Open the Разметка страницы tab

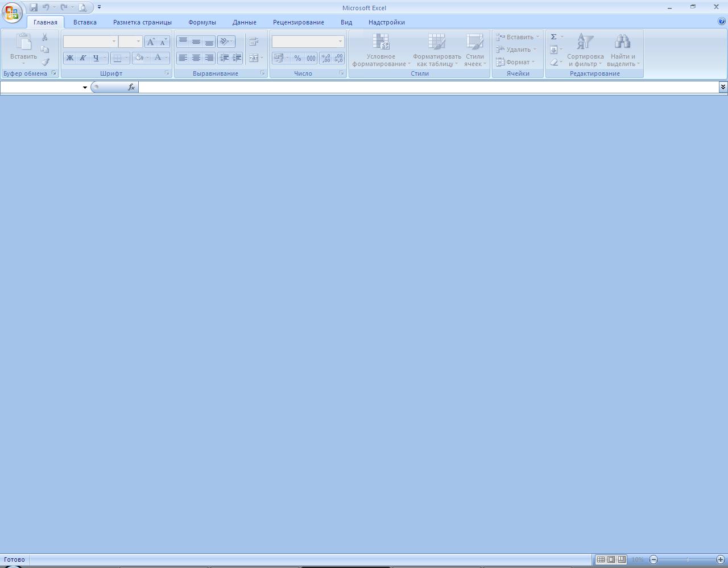point(142,22)
